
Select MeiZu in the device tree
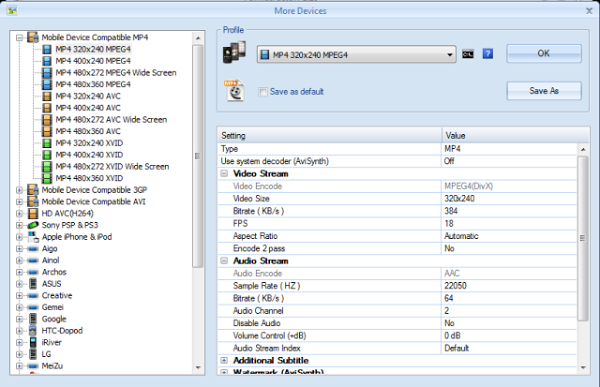[52, 366]
